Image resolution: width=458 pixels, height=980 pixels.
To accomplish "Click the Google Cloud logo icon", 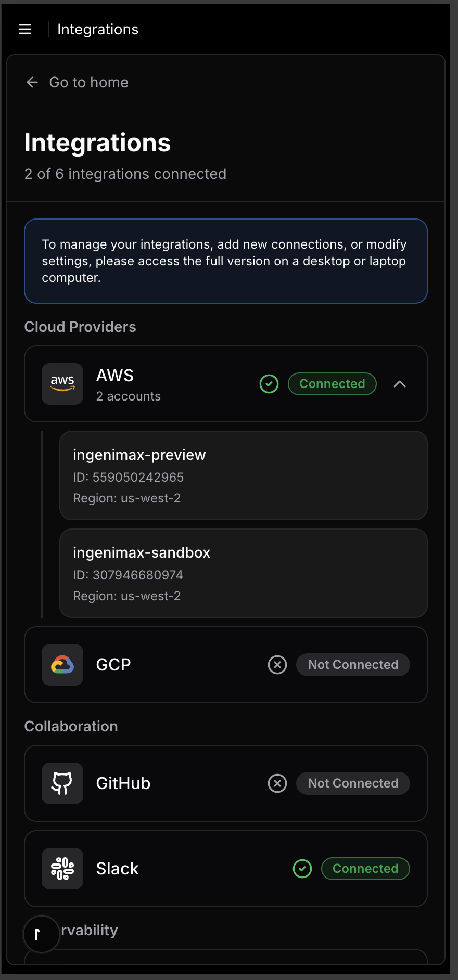I will [62, 665].
